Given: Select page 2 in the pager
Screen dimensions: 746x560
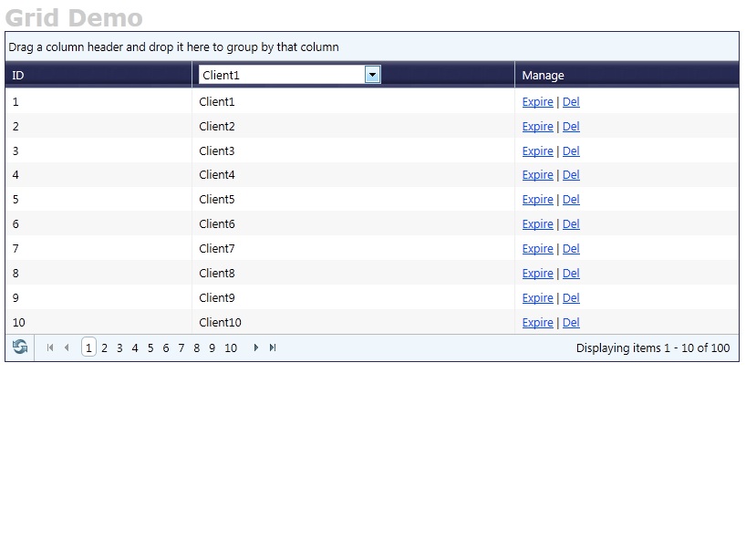Looking at the screenshot, I should 104,348.
